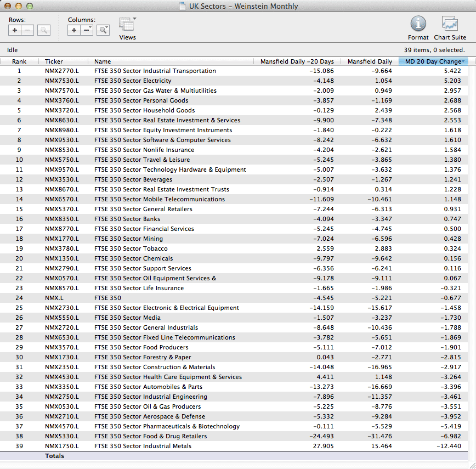
Task: Open the Format info panel
Action: click(418, 26)
